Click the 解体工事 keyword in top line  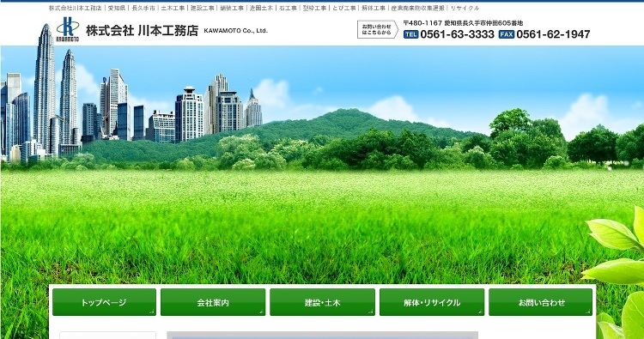coord(374,9)
